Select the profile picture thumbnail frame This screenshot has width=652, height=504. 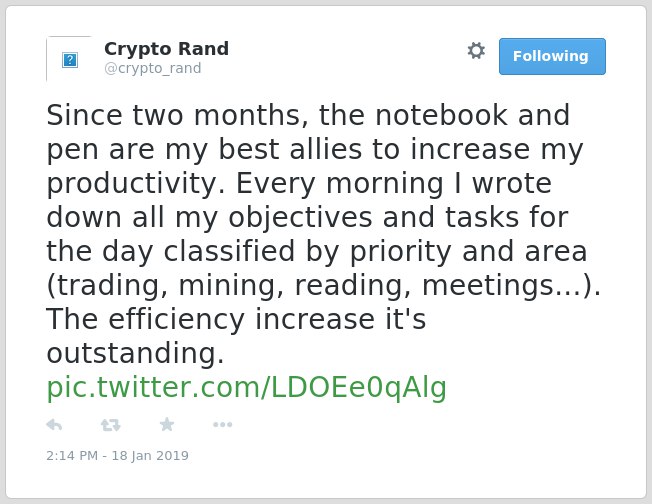[69, 59]
